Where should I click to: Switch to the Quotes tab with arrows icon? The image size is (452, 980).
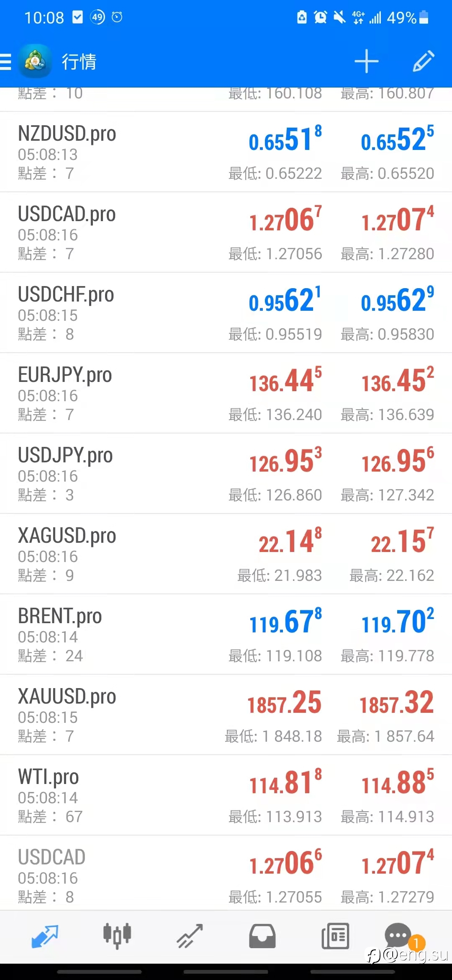coord(45,936)
